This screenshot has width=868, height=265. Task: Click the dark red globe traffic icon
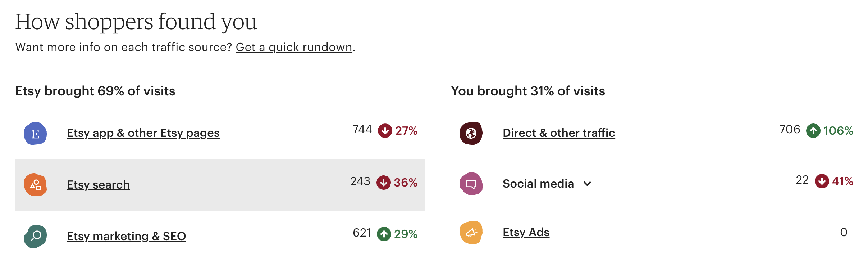(471, 133)
